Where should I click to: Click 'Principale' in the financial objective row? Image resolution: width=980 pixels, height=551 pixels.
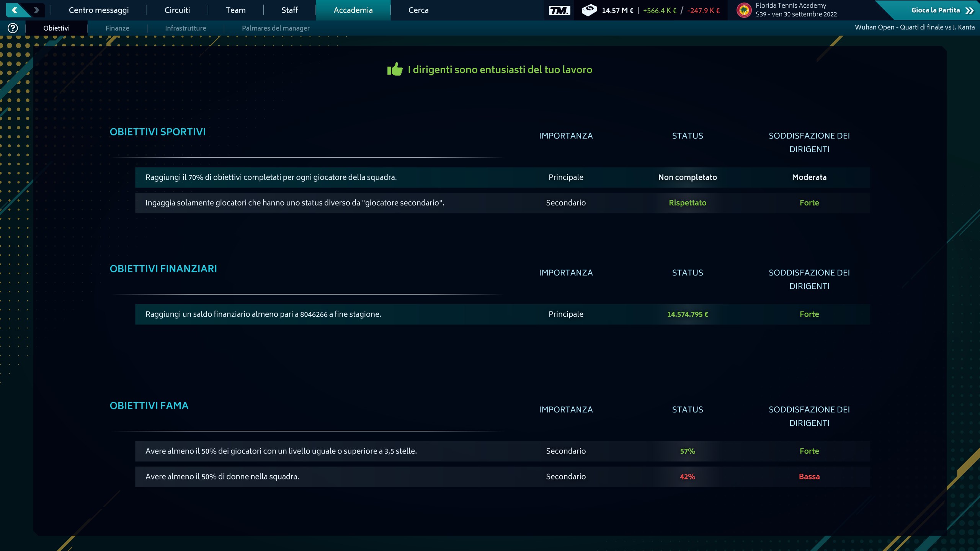[x=566, y=314]
